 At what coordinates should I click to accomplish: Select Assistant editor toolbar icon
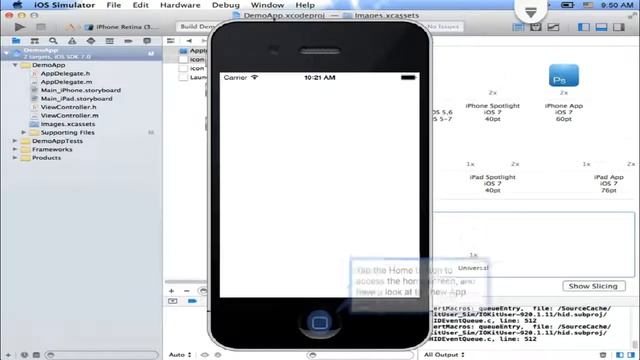pos(536,27)
